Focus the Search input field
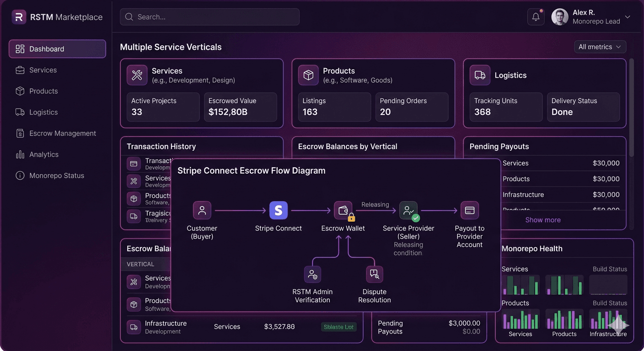The image size is (644, 351). (209, 17)
